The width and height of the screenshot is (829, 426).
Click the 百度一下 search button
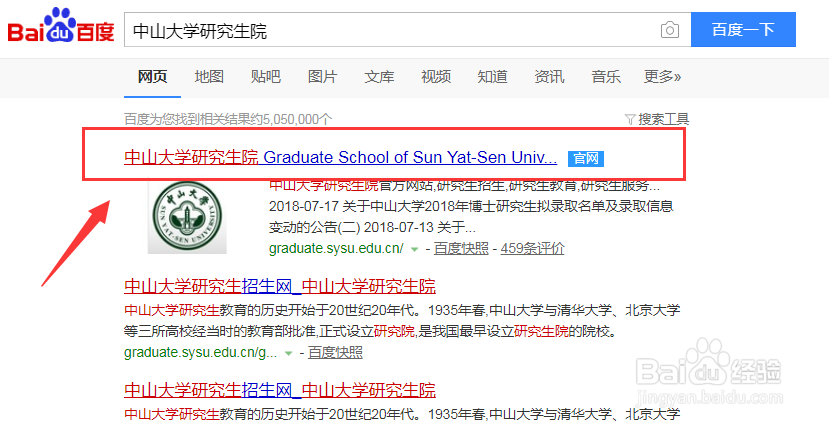(x=743, y=30)
